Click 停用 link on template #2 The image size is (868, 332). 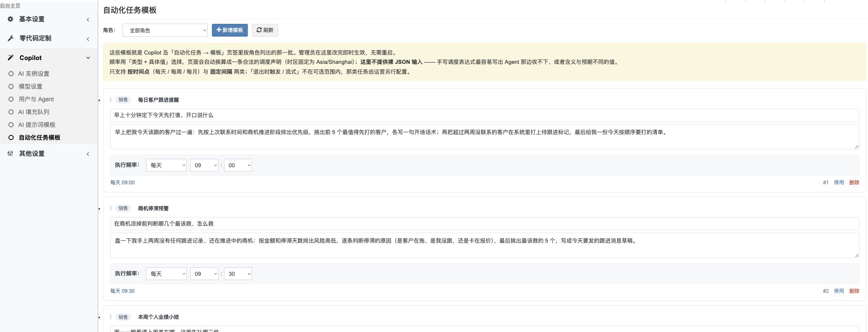[839, 291]
